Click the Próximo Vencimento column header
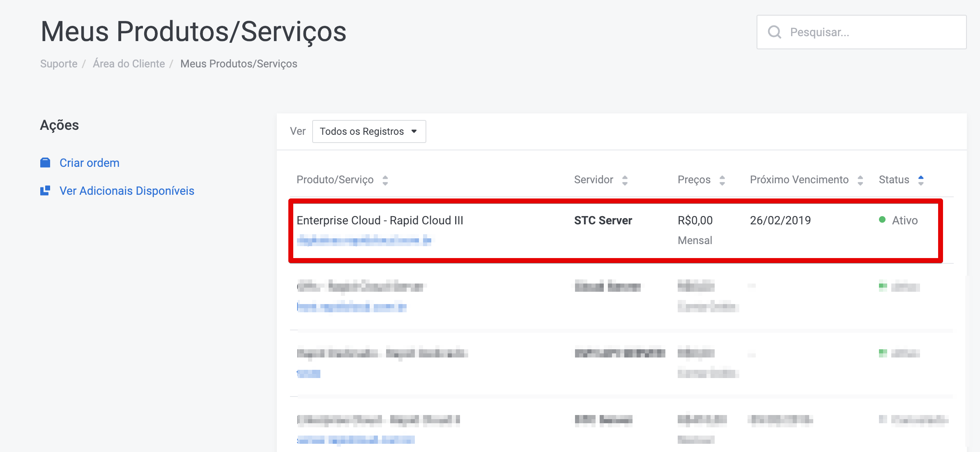The width and height of the screenshot is (980, 452). point(799,180)
